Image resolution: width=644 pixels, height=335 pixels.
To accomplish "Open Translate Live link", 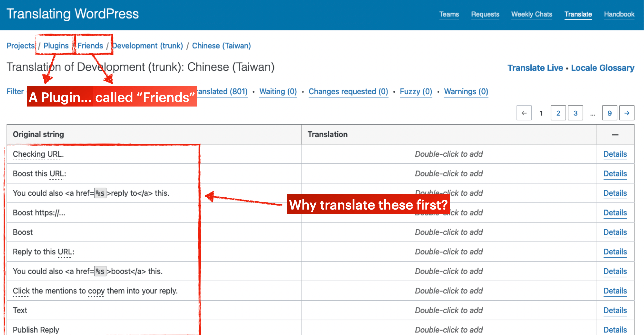I will pyautogui.click(x=535, y=68).
